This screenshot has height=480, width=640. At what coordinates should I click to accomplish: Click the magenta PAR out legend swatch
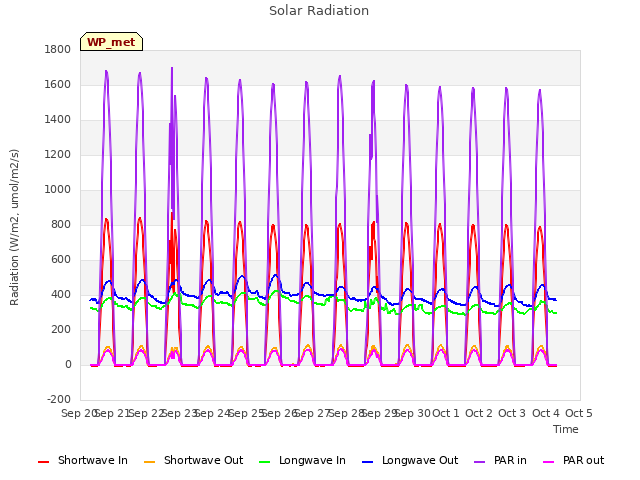click(548, 462)
